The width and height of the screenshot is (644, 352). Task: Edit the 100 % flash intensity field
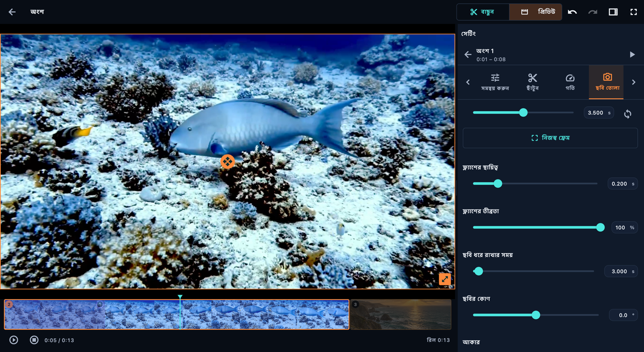pos(624,228)
